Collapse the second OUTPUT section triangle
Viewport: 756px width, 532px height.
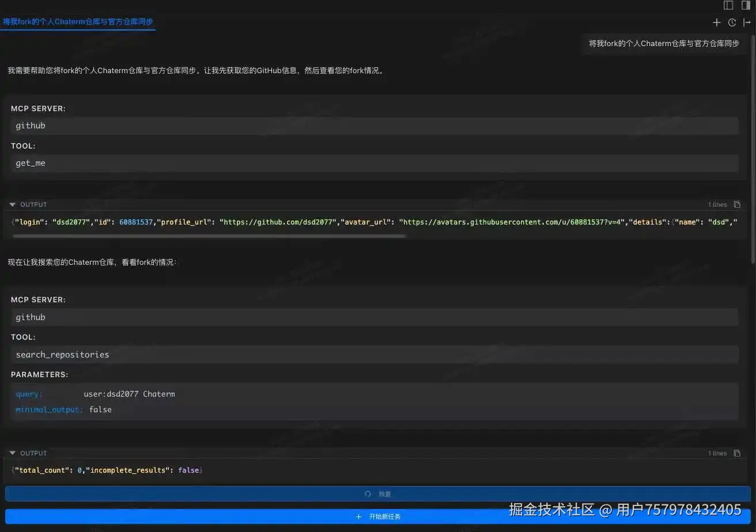click(13, 453)
